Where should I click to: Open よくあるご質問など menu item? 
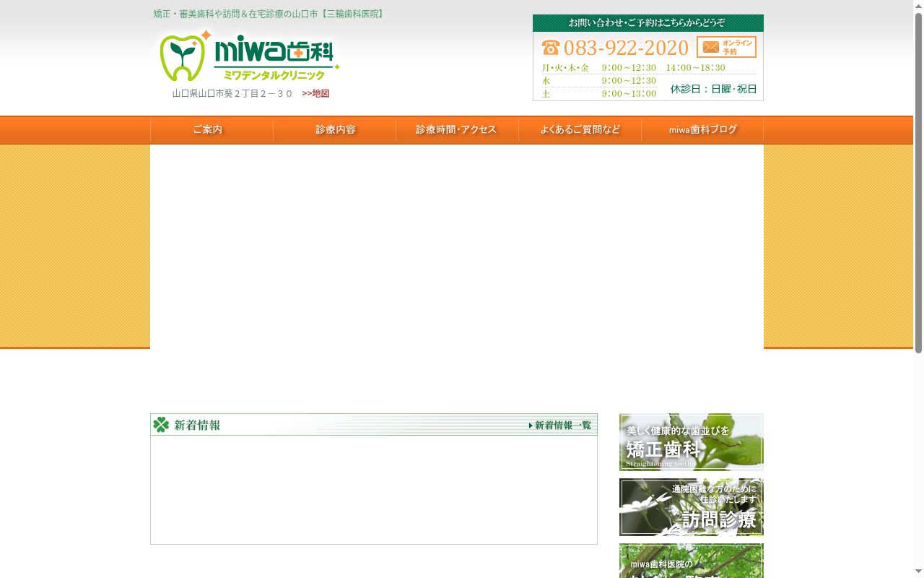[580, 130]
